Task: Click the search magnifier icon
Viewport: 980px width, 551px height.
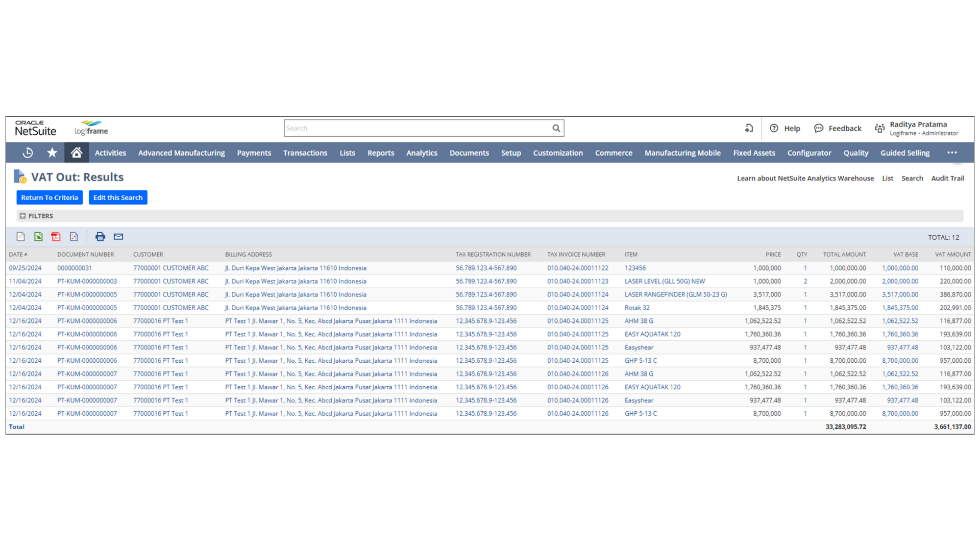Action: [556, 128]
